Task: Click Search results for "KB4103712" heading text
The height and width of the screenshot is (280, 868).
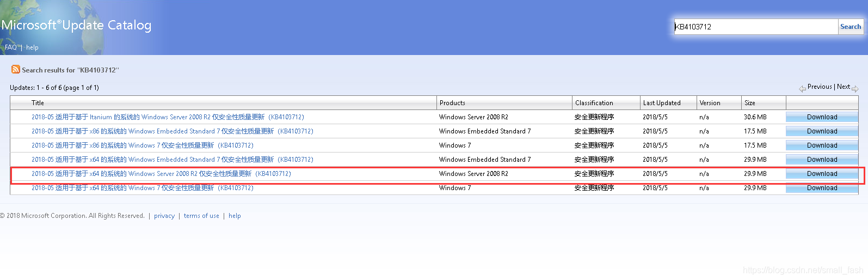Action: tap(70, 70)
